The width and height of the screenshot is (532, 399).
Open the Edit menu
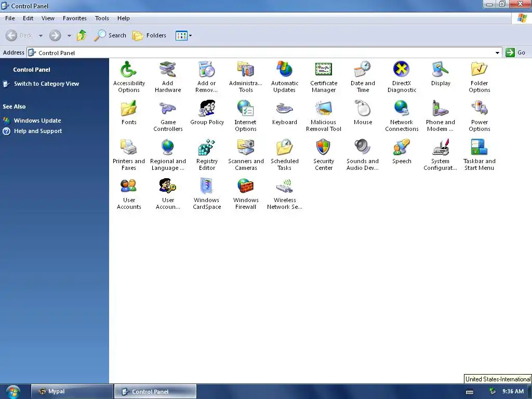coord(28,18)
